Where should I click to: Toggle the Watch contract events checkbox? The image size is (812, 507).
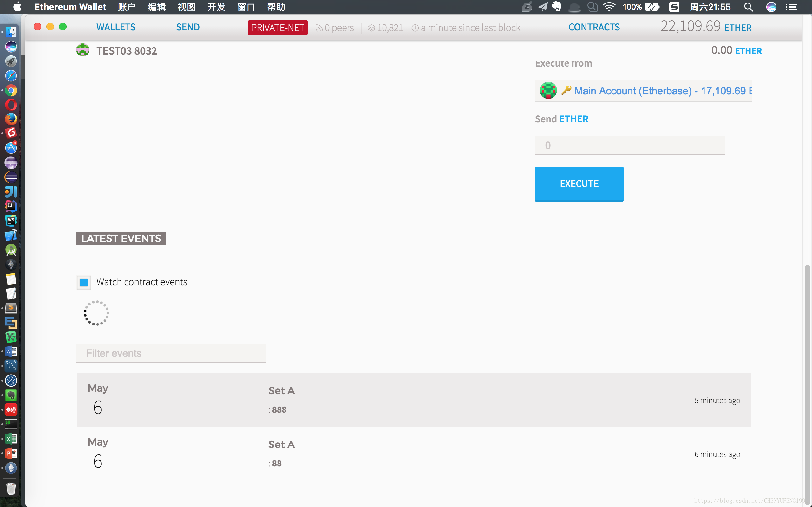(84, 282)
